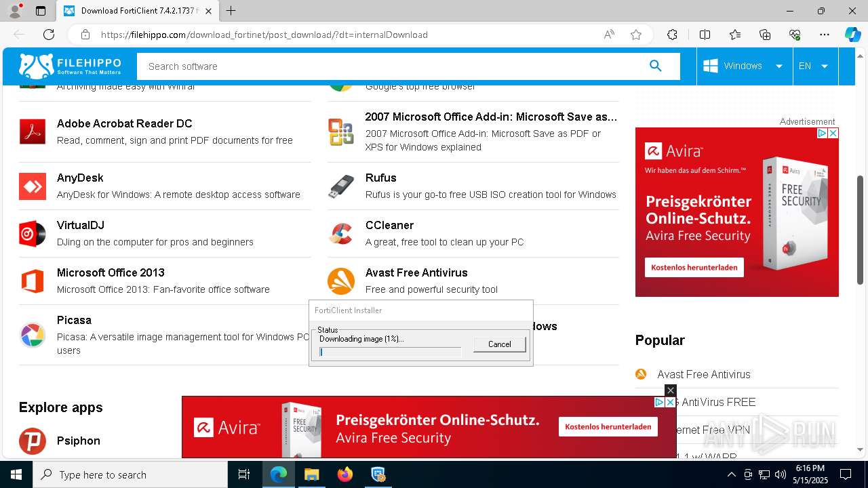Close the sidebar Avira advertisement
This screenshot has width=868, height=488.
coord(833,134)
